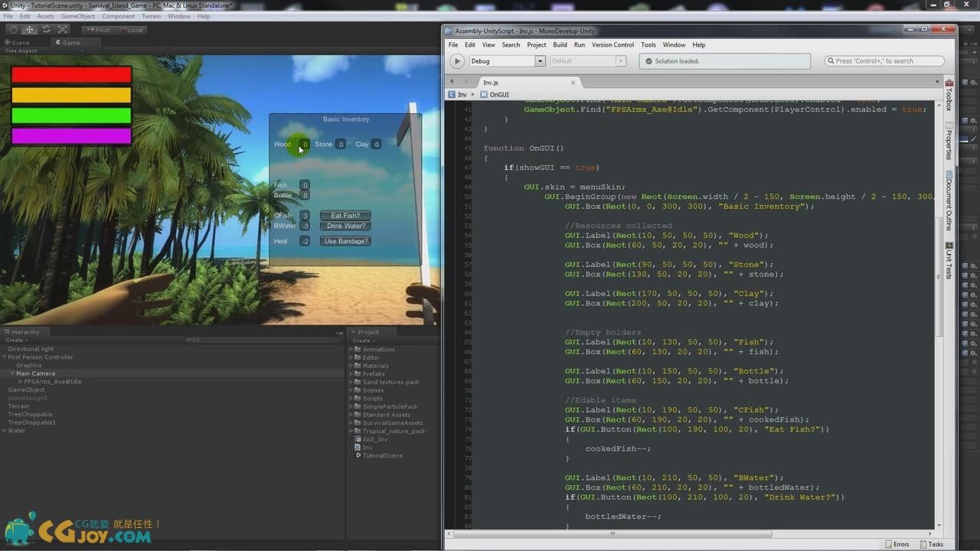The width and height of the screenshot is (980, 551).
Task: Select Terrain in Hierarchy
Action: (x=18, y=406)
